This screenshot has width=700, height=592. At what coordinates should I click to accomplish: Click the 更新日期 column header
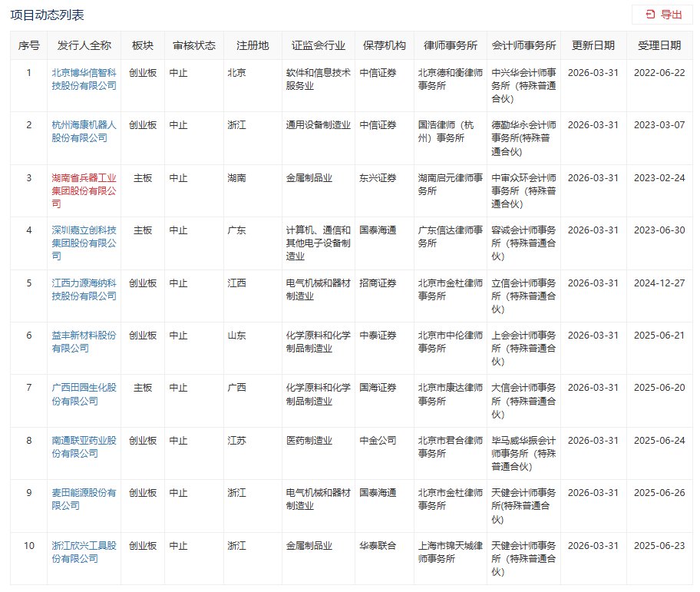coord(593,45)
